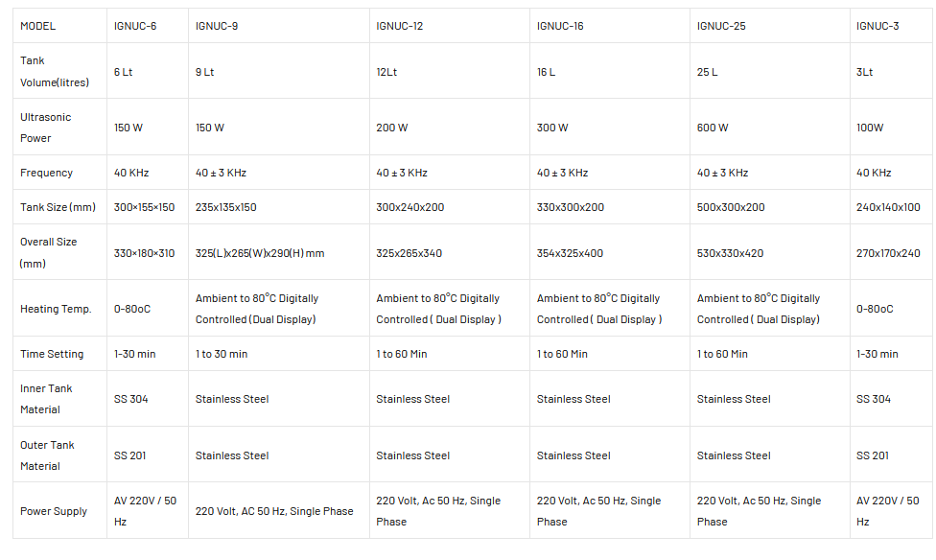936x560 pixels.
Task: Select the Ultrasonic Power row label
Action: (x=46, y=128)
